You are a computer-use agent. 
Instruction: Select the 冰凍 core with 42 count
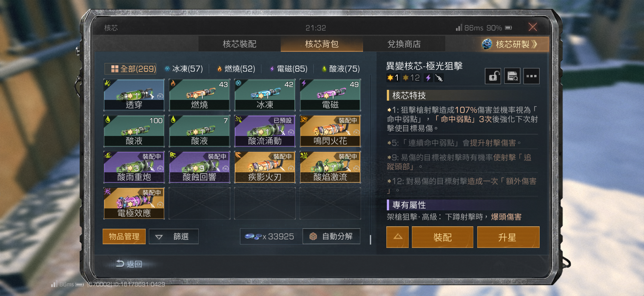[265, 95]
